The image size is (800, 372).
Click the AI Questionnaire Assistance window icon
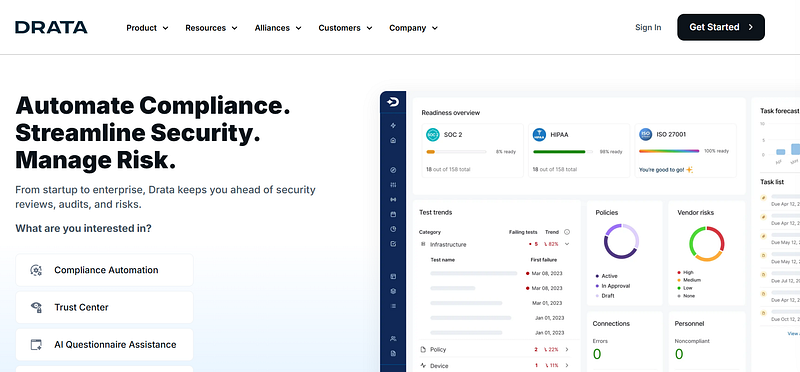[x=36, y=345]
